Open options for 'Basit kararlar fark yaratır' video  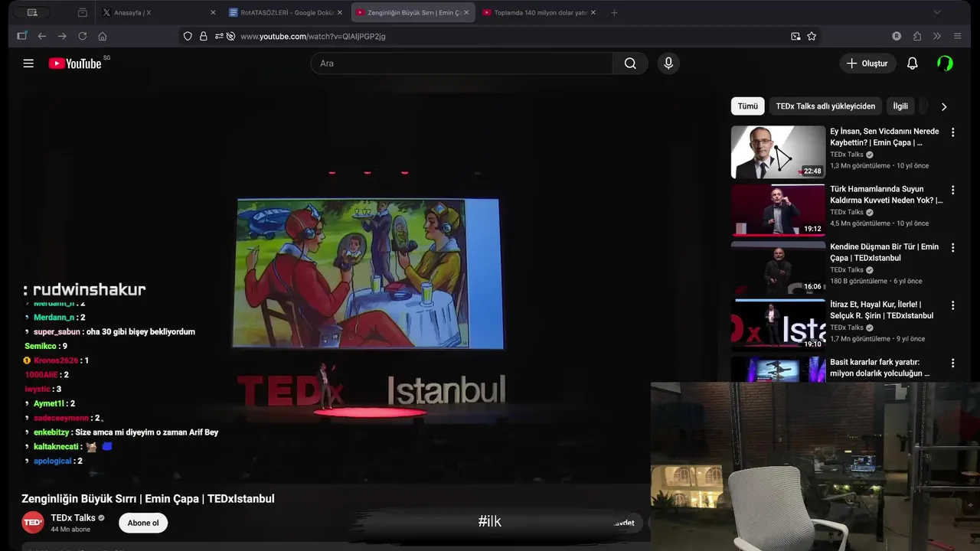952,364
